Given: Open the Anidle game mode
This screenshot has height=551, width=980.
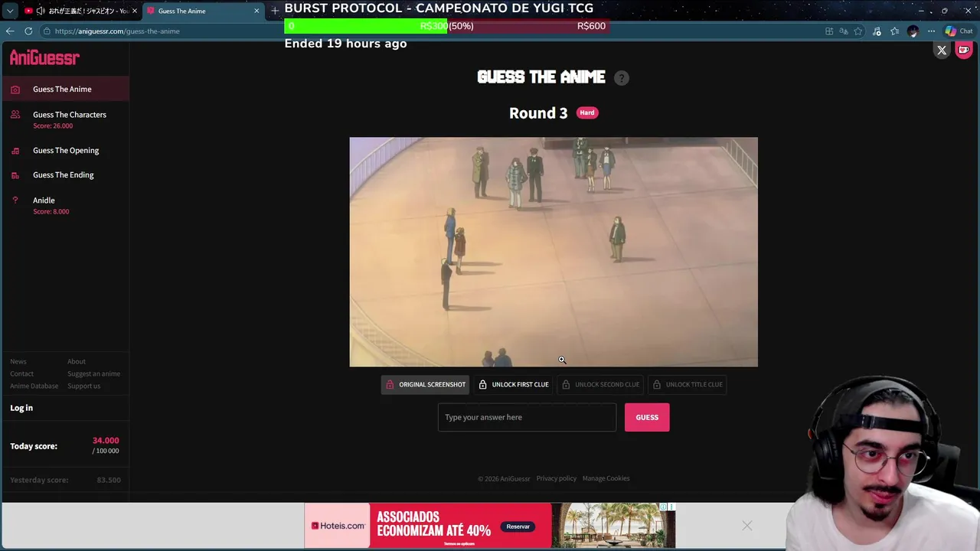Looking at the screenshot, I should click(64, 204).
